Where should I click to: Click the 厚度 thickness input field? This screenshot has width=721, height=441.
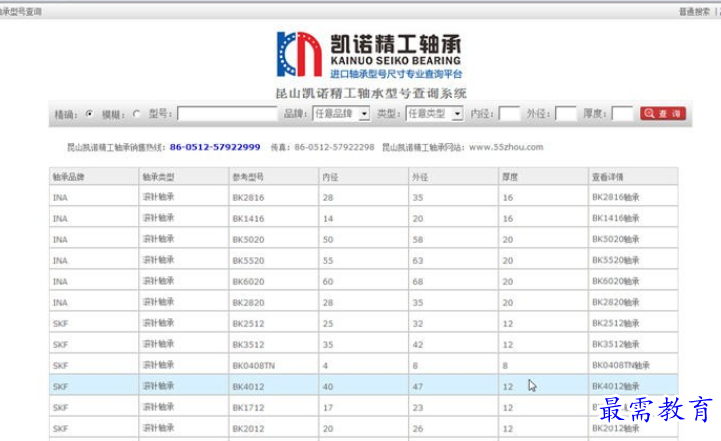coord(622,114)
